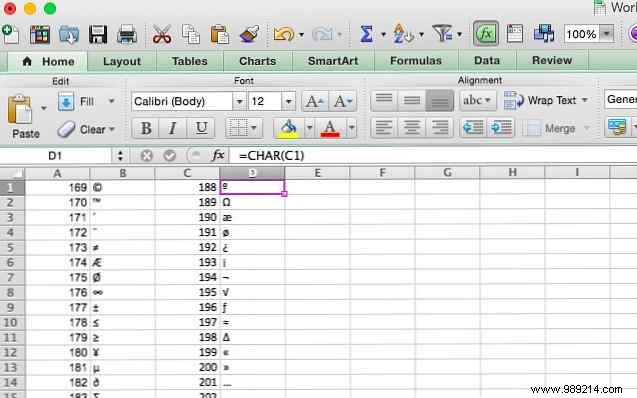Image resolution: width=637 pixels, height=398 pixels.
Task: Toggle Italic formatting
Action: (x=173, y=128)
